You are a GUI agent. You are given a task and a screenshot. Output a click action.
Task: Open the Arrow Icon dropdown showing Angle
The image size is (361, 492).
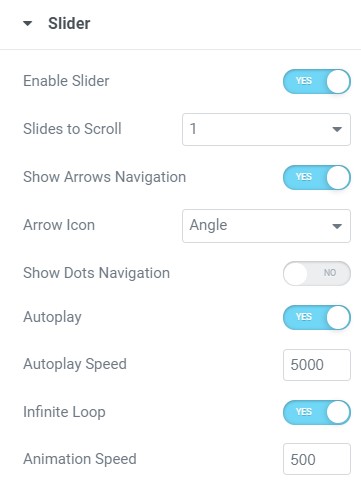pos(266,226)
